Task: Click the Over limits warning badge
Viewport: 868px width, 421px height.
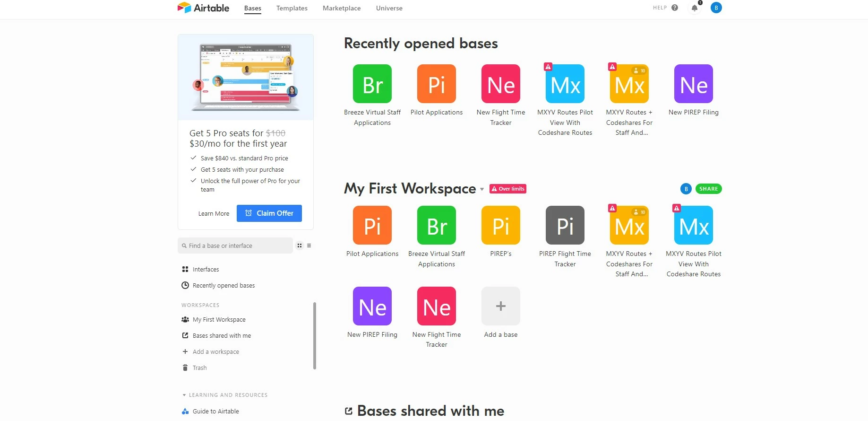Action: click(508, 189)
